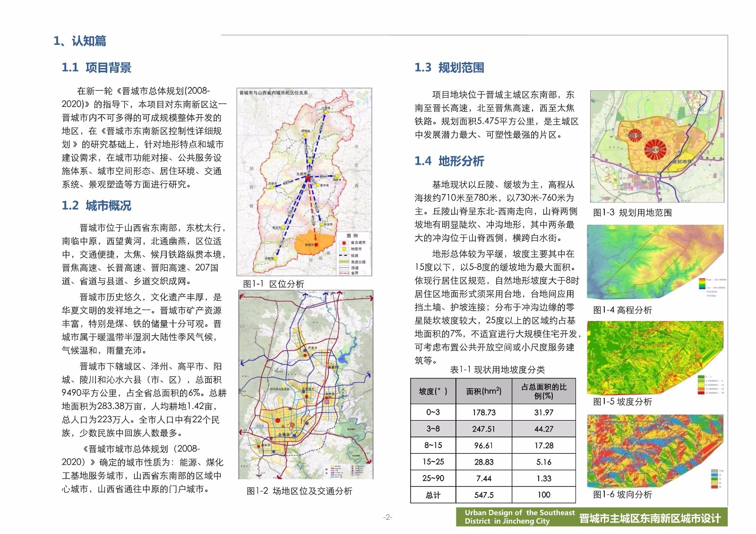This screenshot has width=756, height=534.
Task: Select area cell 28.83
Action: (484, 462)
